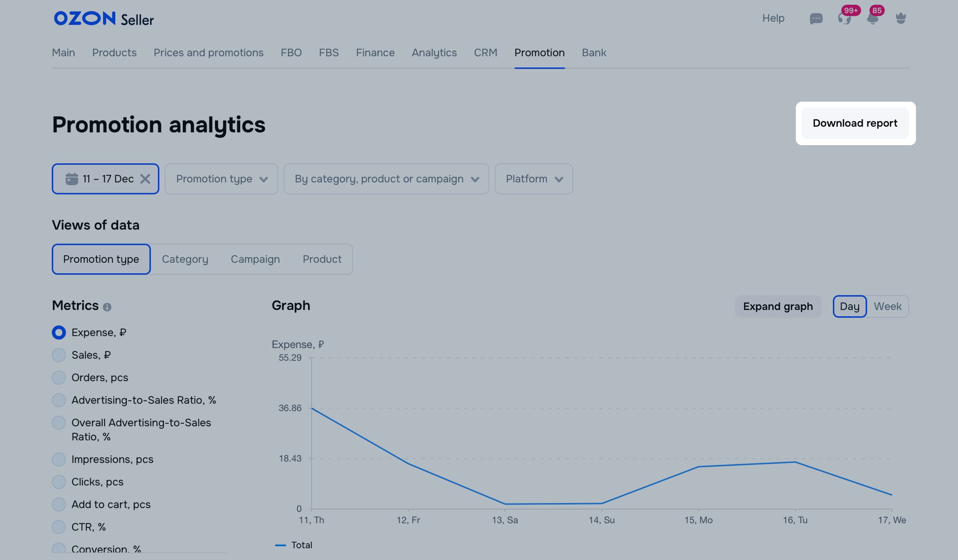The height and width of the screenshot is (560, 958).
Task: Go to the Analytics menu tab
Action: [x=434, y=52]
